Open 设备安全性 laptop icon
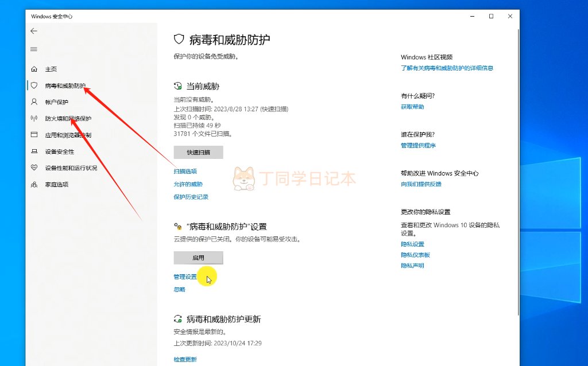This screenshot has width=588, height=366. pyautogui.click(x=34, y=152)
